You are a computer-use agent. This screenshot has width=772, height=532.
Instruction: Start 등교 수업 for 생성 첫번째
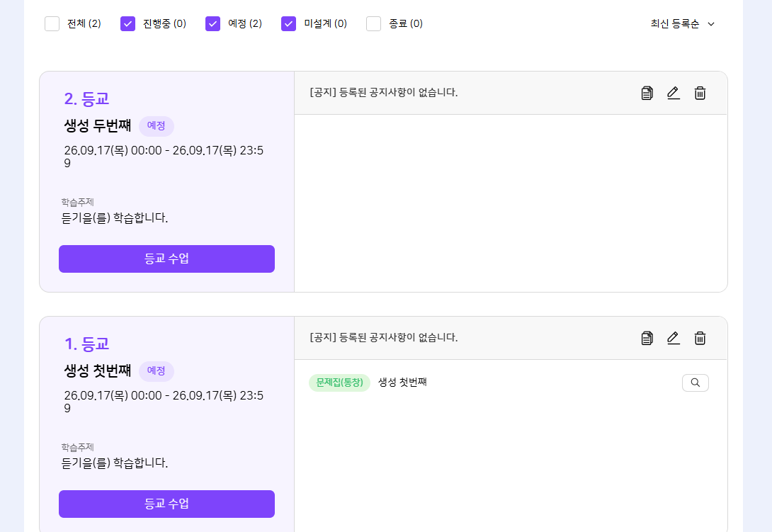pyautogui.click(x=167, y=504)
